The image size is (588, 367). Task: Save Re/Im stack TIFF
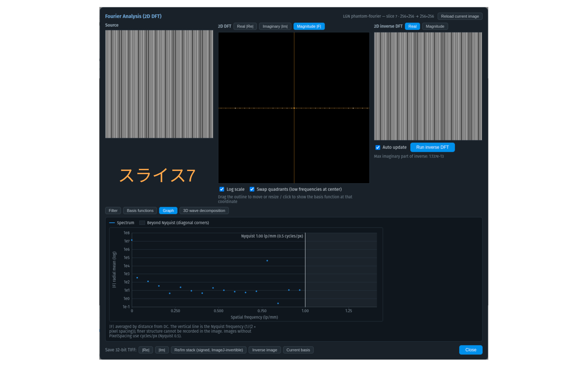(208, 350)
